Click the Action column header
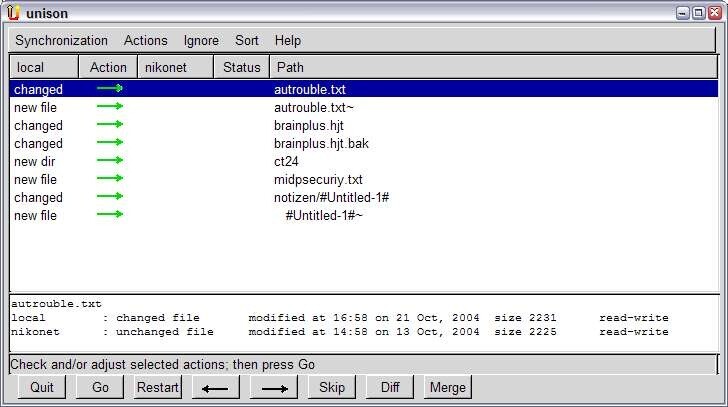728x407 pixels. pos(108,67)
